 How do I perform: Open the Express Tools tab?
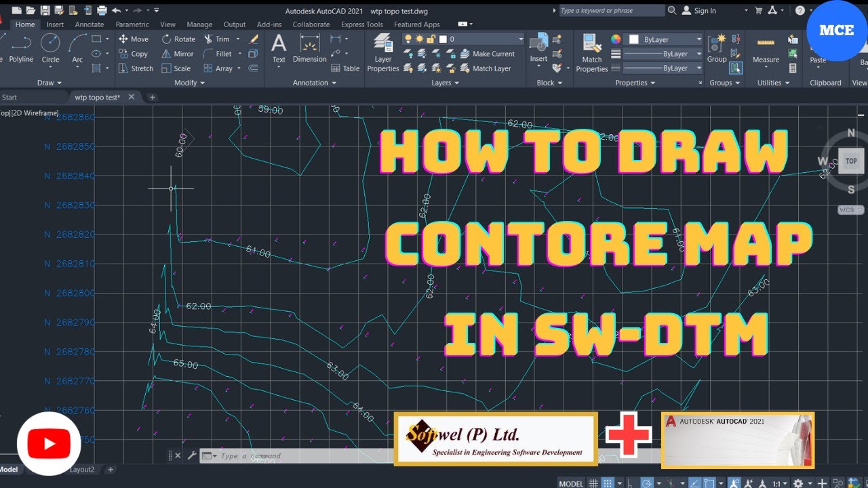coord(361,24)
